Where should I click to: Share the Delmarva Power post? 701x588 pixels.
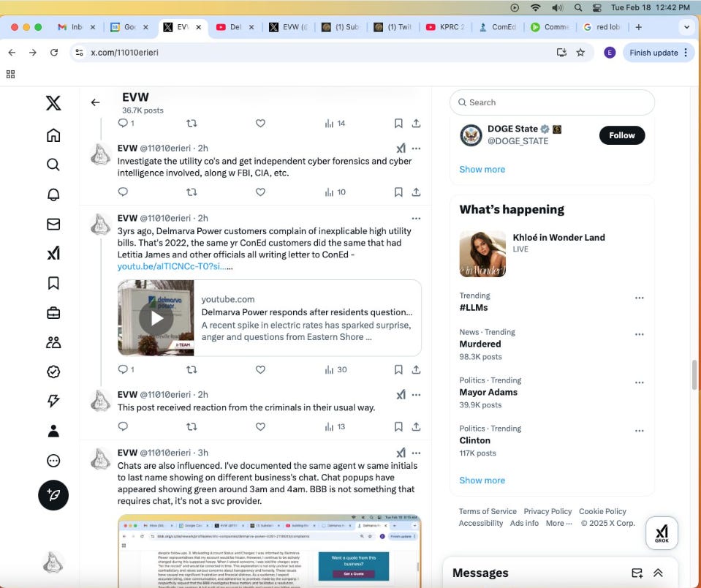416,369
